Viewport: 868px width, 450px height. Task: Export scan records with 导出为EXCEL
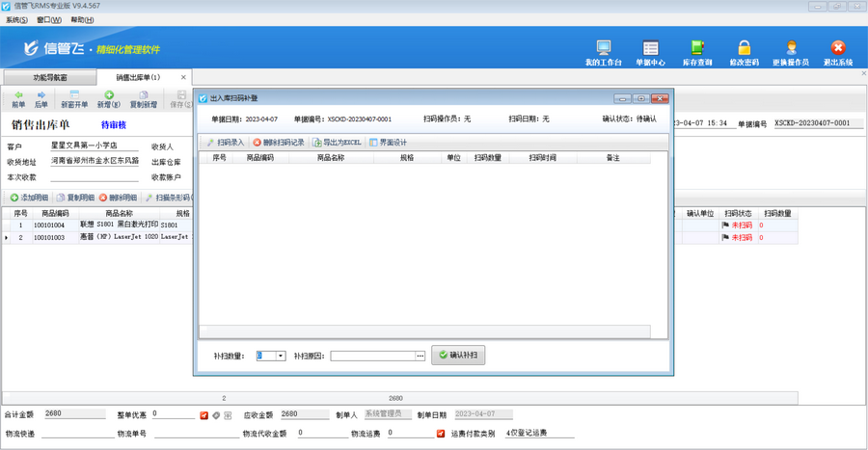tap(337, 143)
